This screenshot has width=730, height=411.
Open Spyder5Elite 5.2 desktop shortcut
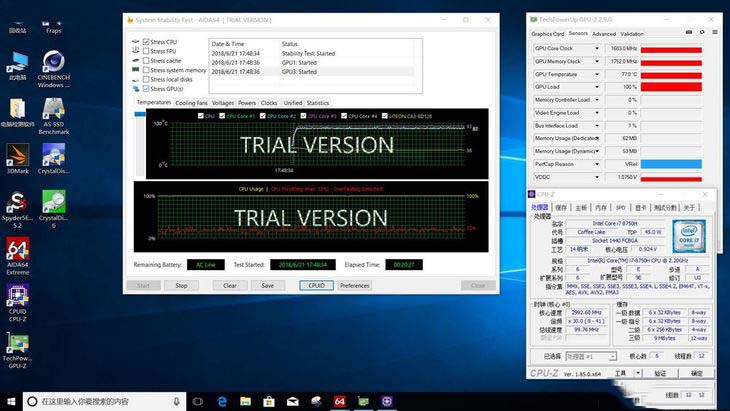click(18, 209)
